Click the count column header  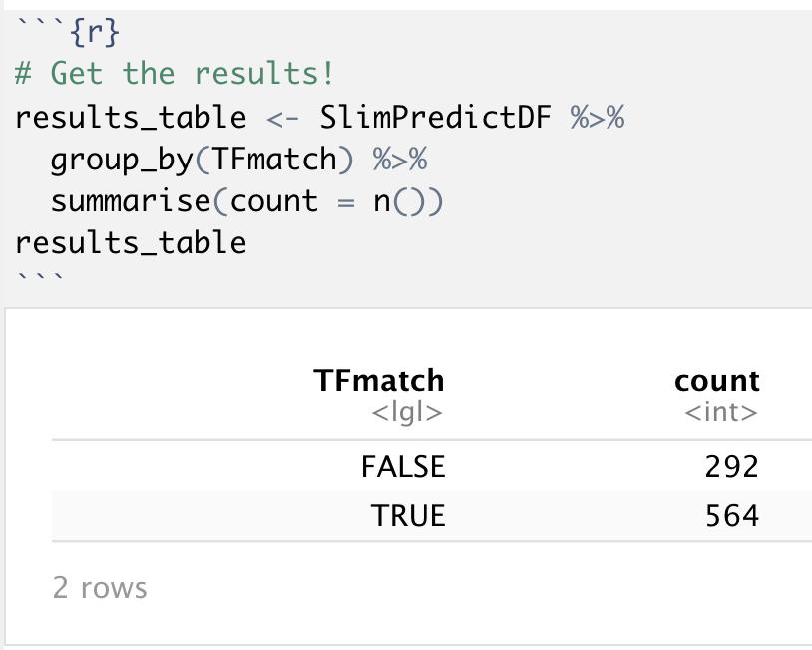(x=716, y=381)
